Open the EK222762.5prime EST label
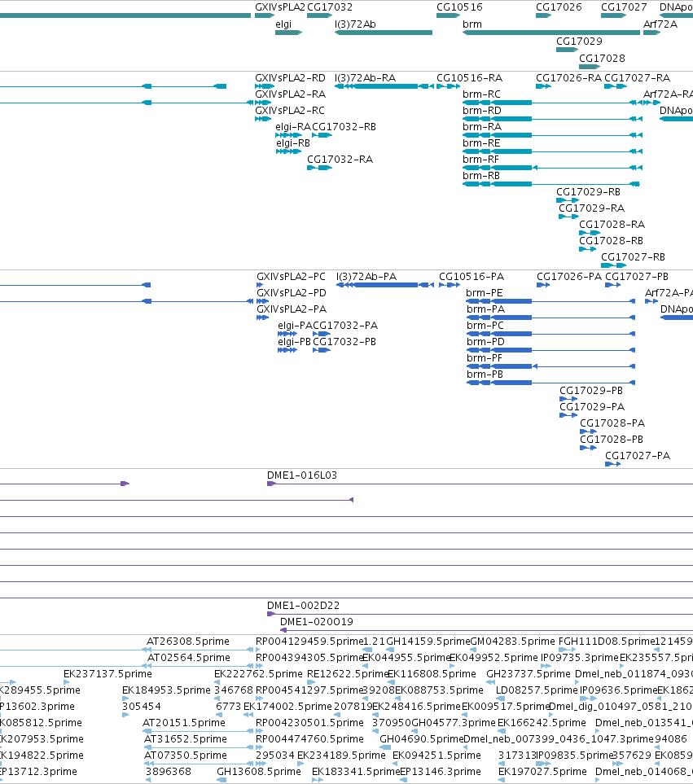The width and height of the screenshot is (693, 784). 258,674
